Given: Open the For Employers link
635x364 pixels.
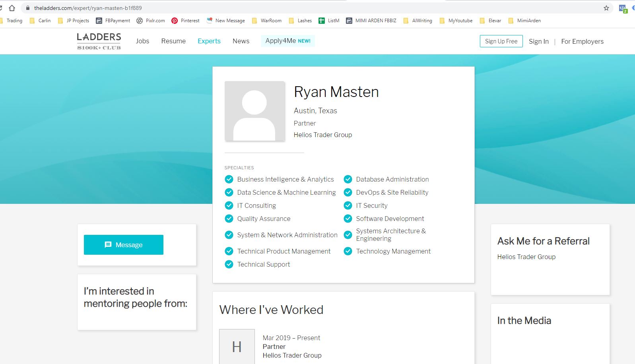Looking at the screenshot, I should [x=583, y=41].
